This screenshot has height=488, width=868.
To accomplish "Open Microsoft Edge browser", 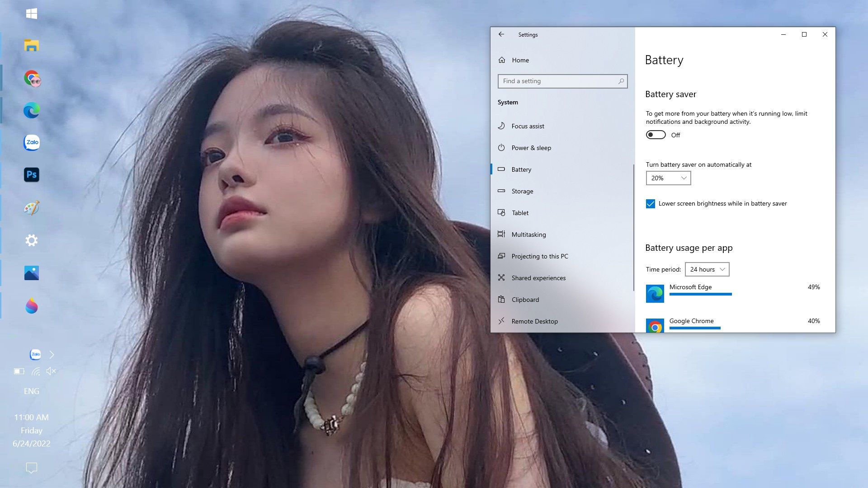I will (x=31, y=110).
